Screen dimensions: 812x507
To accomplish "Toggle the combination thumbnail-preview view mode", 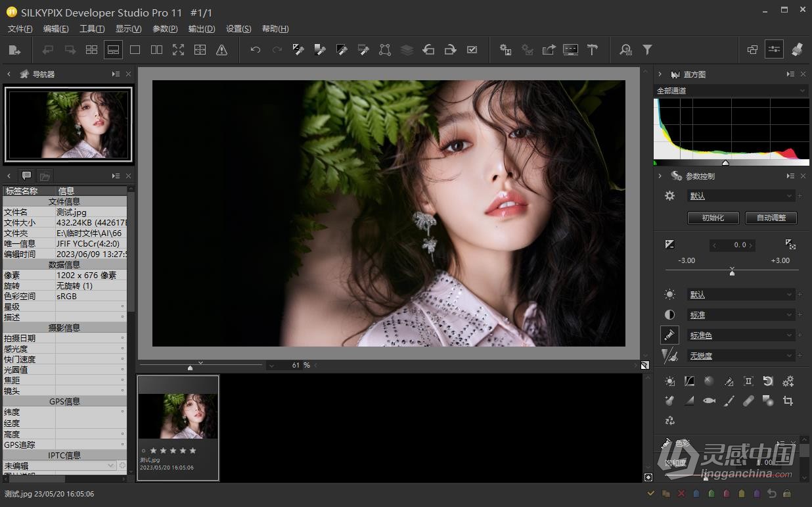I will (x=113, y=49).
